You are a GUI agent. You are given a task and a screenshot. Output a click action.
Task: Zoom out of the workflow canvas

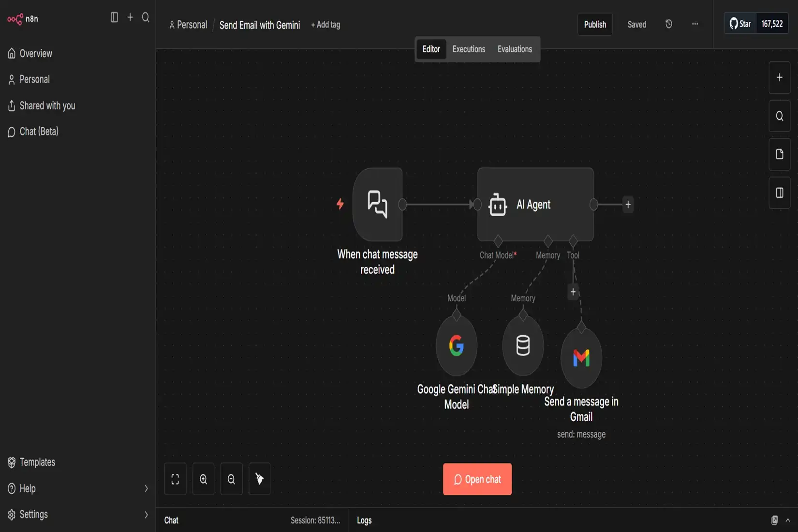tap(231, 479)
